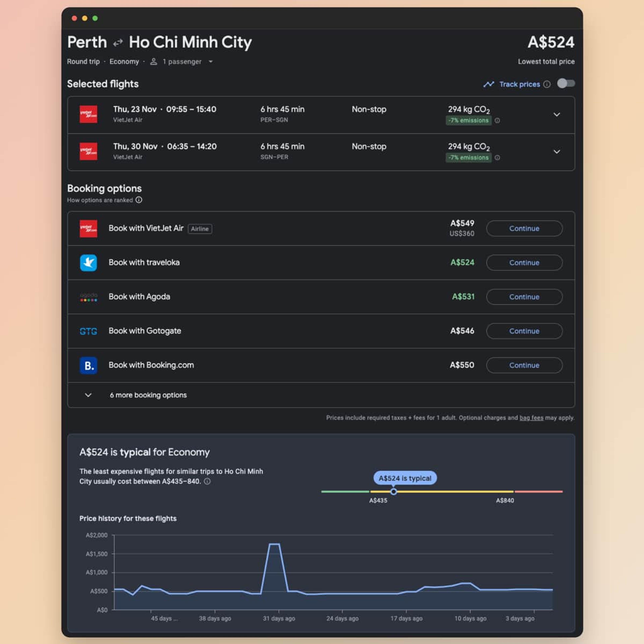Click the Agoda logo icon

pyautogui.click(x=88, y=297)
